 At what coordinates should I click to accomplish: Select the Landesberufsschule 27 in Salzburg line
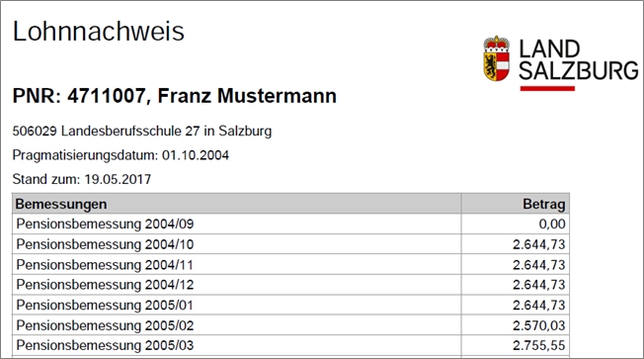click(142, 132)
